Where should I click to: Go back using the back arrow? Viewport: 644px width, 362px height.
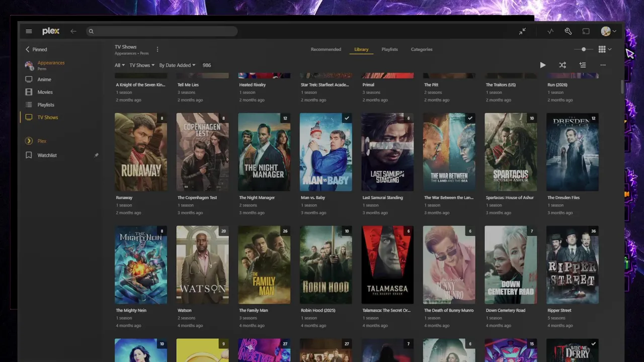(x=73, y=31)
